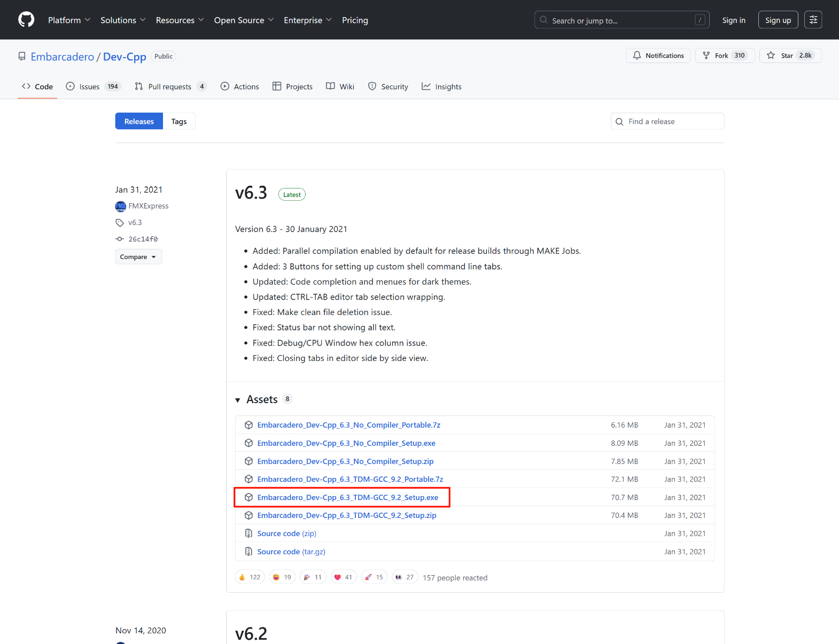Viewport: 839px width, 644px height.
Task: Download Embarcadero_Dev-Cpp_6.3_No_Compiler_Setup.exe
Action: point(346,443)
